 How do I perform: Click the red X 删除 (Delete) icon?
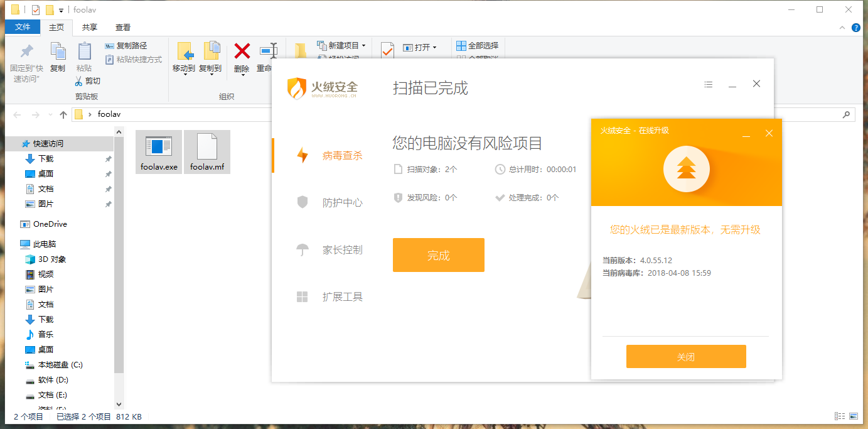(242, 52)
